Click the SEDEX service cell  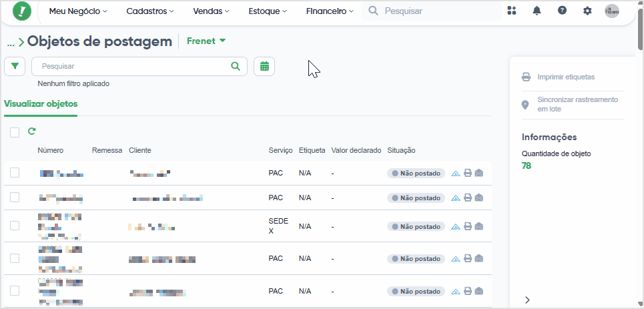278,226
